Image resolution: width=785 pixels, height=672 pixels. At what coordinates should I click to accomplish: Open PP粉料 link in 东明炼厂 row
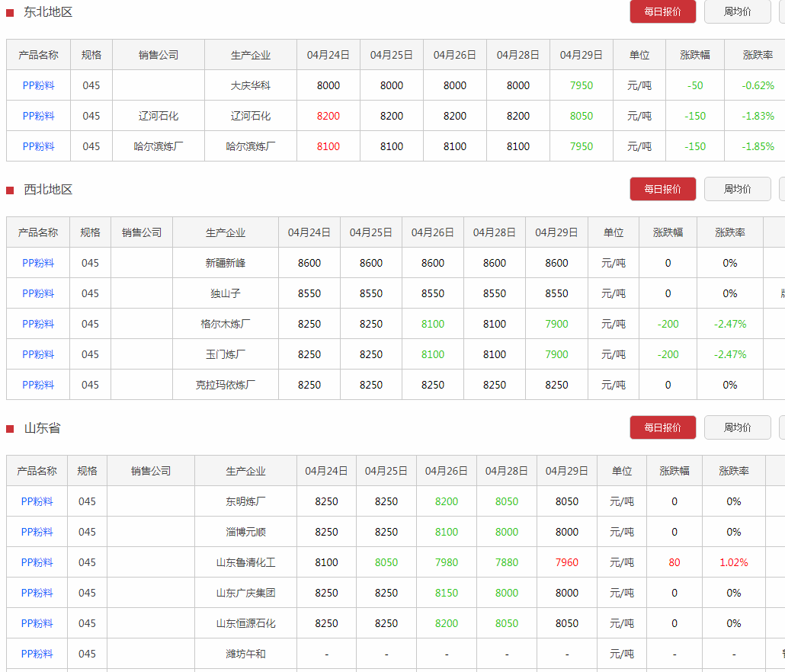(37, 502)
